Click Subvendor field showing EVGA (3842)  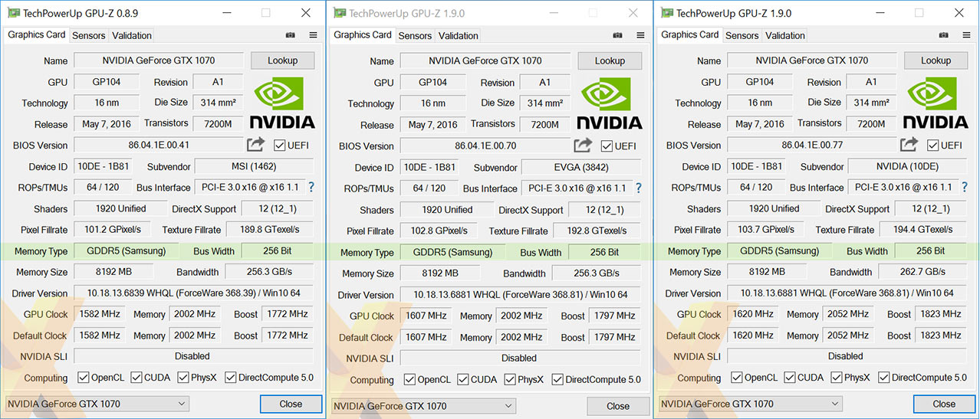tap(582, 168)
